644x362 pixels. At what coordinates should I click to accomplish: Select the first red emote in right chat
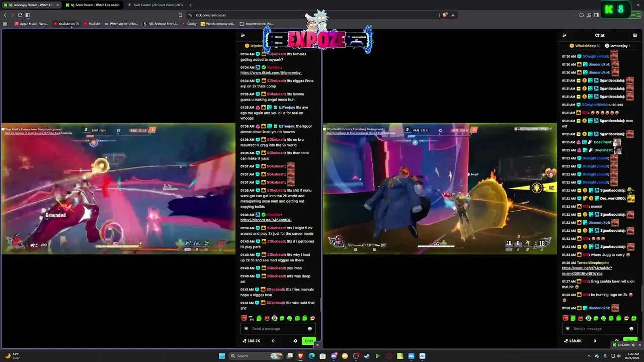click(566, 318)
